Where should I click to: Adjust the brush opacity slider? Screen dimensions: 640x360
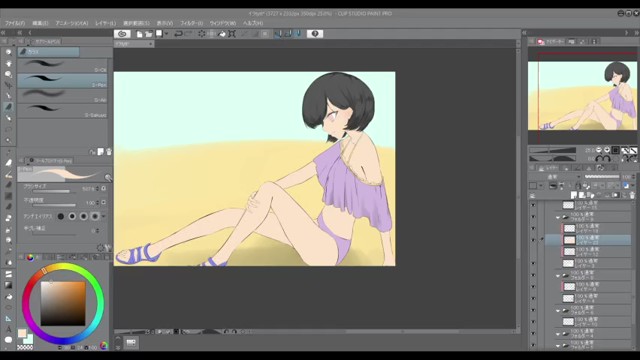tap(54, 205)
